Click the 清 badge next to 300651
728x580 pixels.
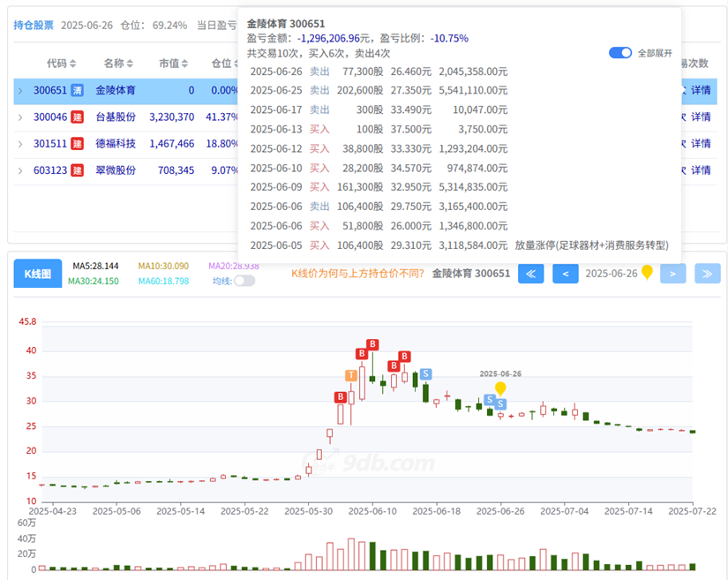click(77, 90)
